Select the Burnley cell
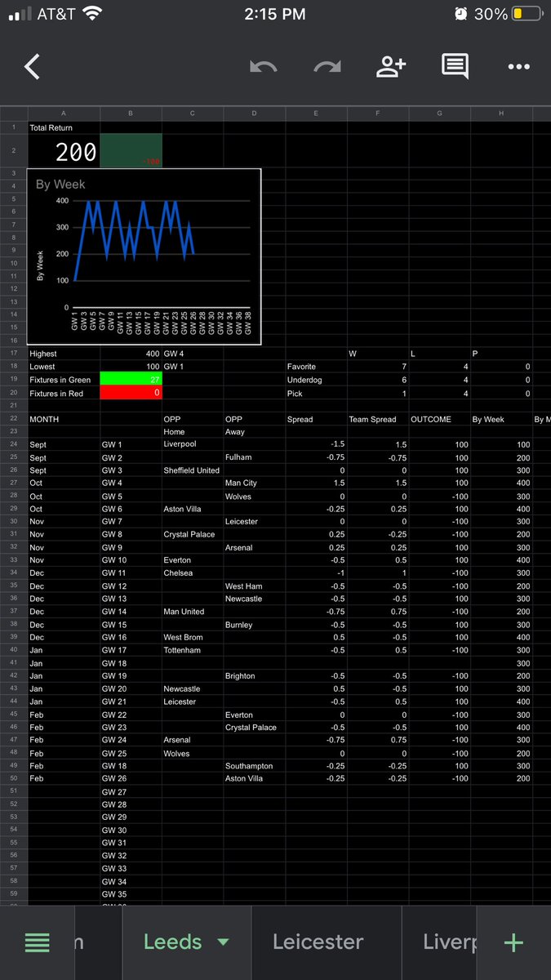 [x=255, y=625]
